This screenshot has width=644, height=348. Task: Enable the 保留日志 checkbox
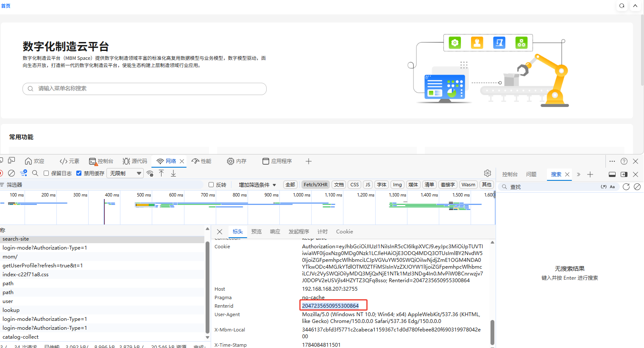click(x=46, y=173)
